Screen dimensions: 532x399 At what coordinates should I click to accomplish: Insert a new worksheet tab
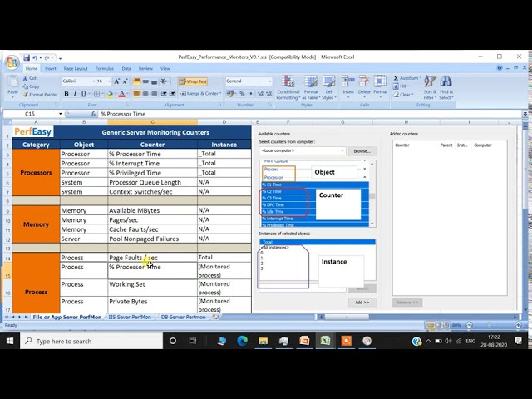(x=214, y=317)
